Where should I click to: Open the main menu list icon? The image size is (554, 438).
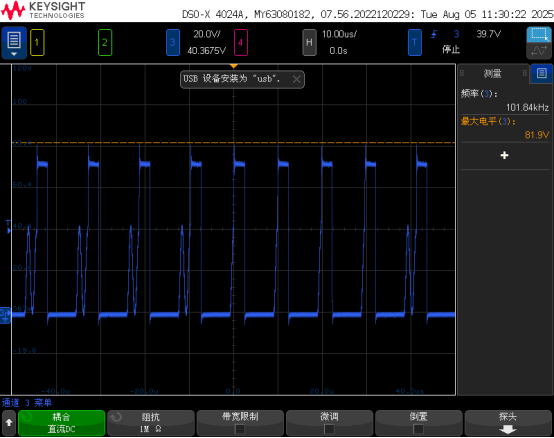(14, 43)
